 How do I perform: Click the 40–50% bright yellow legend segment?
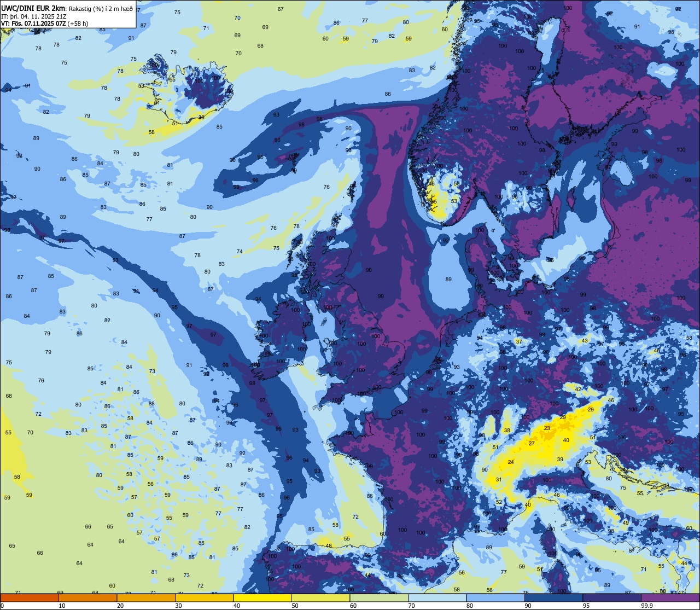click(x=262, y=598)
